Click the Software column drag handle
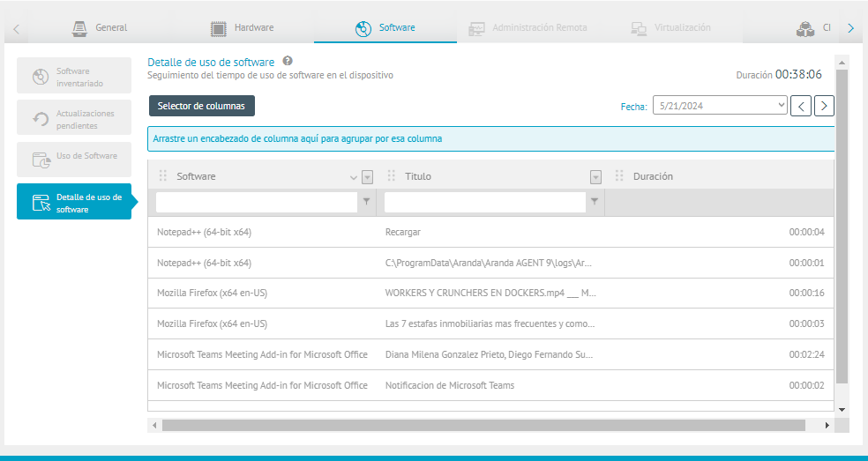 point(163,176)
